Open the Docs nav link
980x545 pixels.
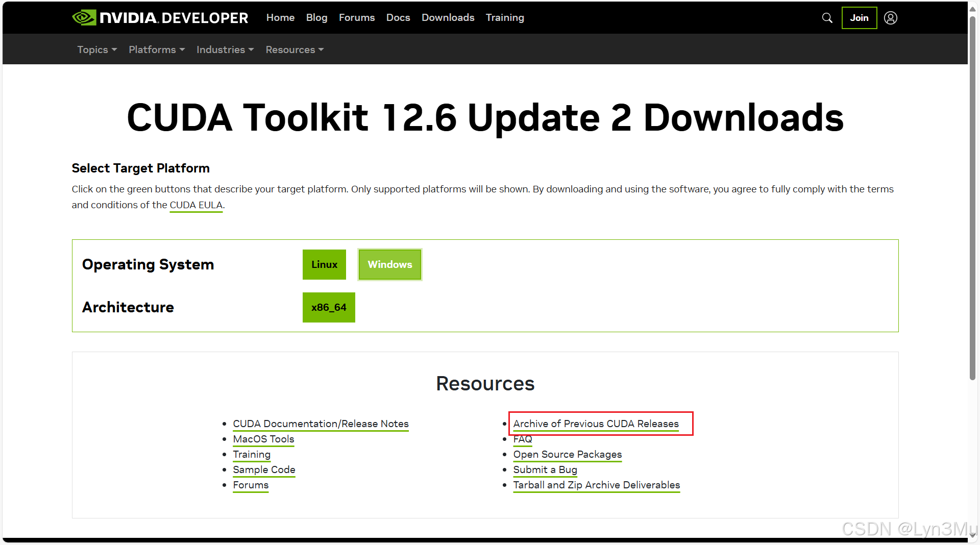(x=398, y=17)
